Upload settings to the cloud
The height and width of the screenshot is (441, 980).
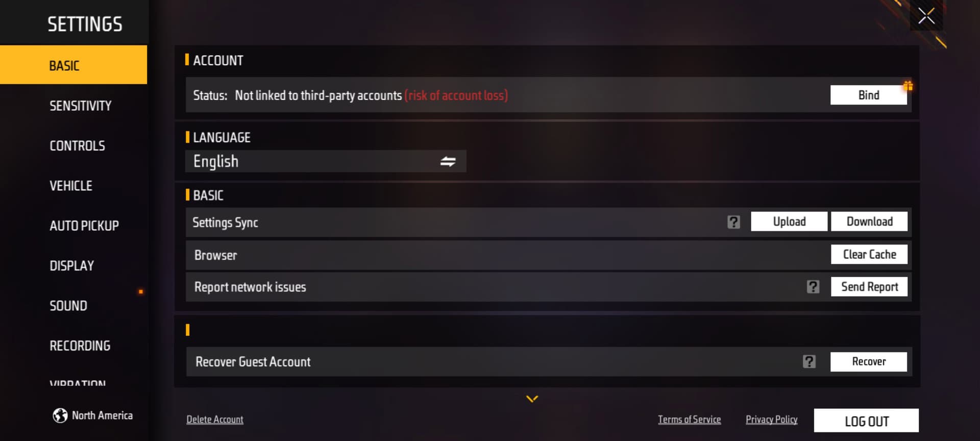coord(789,222)
